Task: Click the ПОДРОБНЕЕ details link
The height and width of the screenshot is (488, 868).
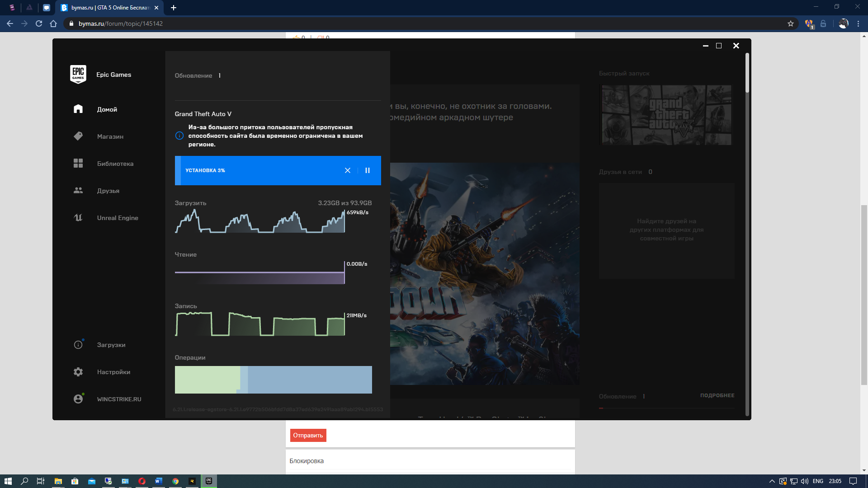Action: pyautogui.click(x=717, y=395)
